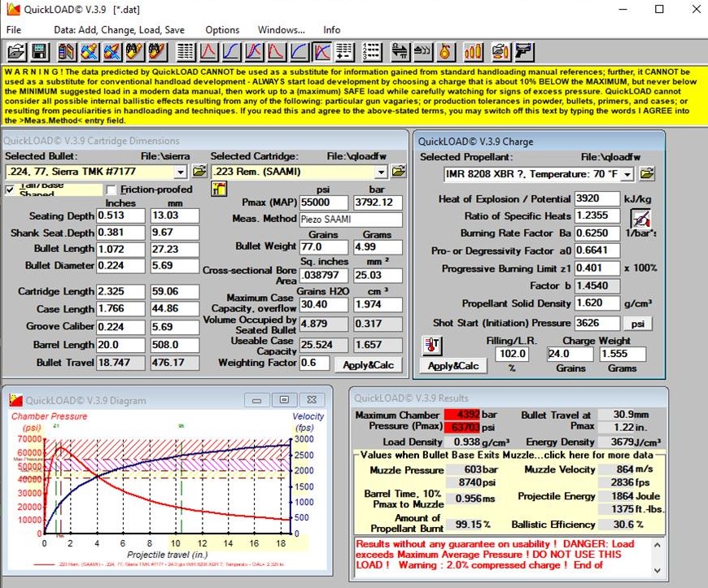Screen dimensions: 708x588
Task: Open the Options menu
Action: tap(222, 30)
